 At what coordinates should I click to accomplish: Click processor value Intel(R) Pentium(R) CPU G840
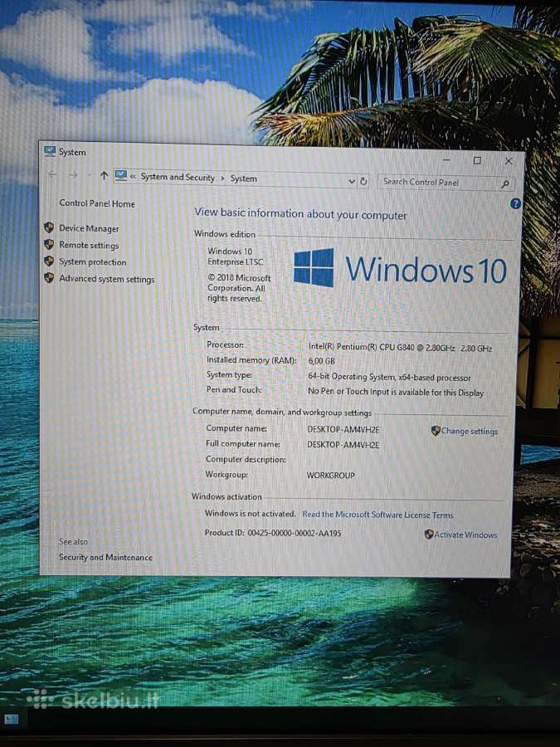(x=400, y=348)
